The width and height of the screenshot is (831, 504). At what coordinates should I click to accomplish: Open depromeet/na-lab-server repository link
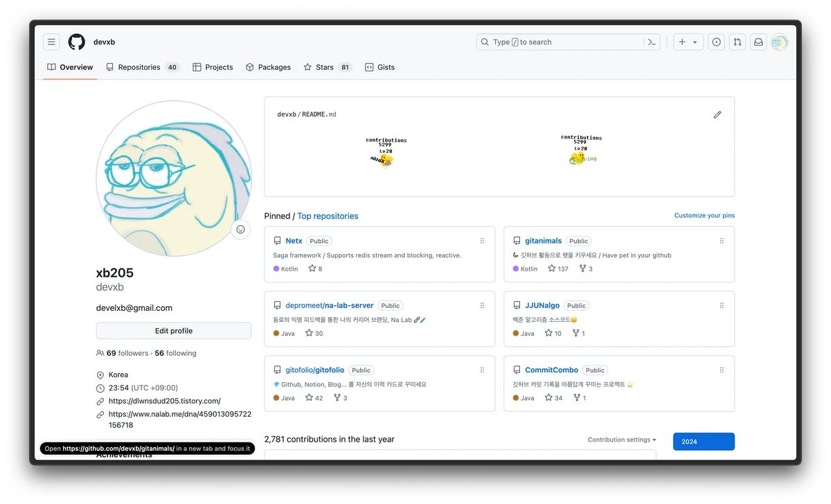(x=329, y=305)
